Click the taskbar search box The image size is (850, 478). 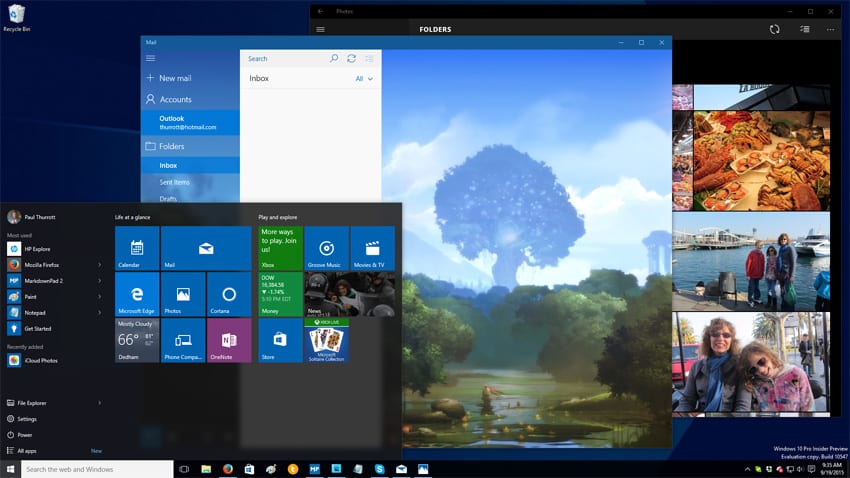pos(97,469)
